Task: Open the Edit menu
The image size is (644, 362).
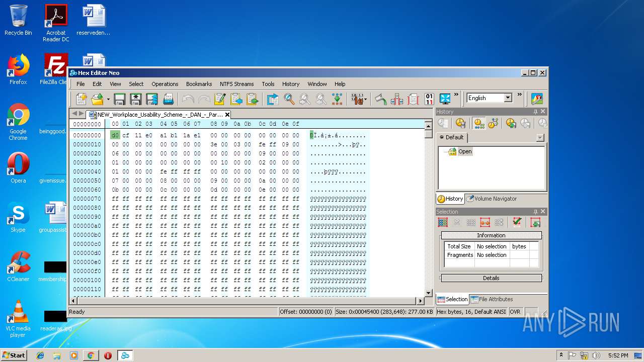Action: click(x=97, y=84)
